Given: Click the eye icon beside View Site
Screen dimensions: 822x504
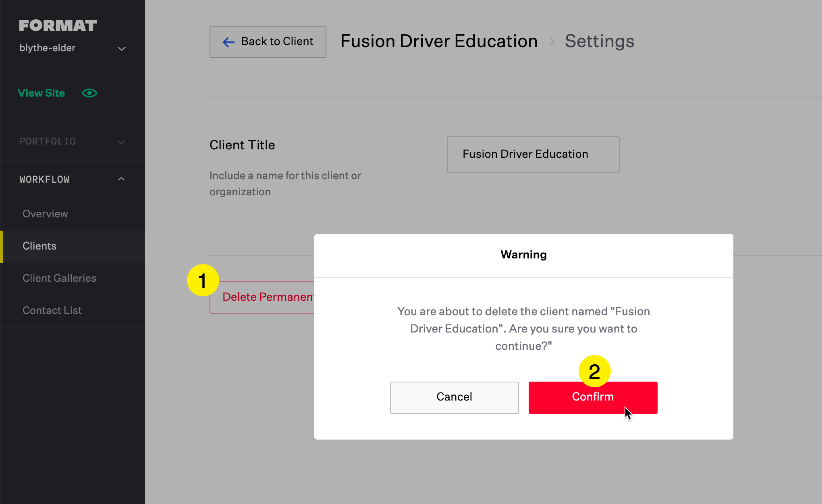Looking at the screenshot, I should [89, 93].
